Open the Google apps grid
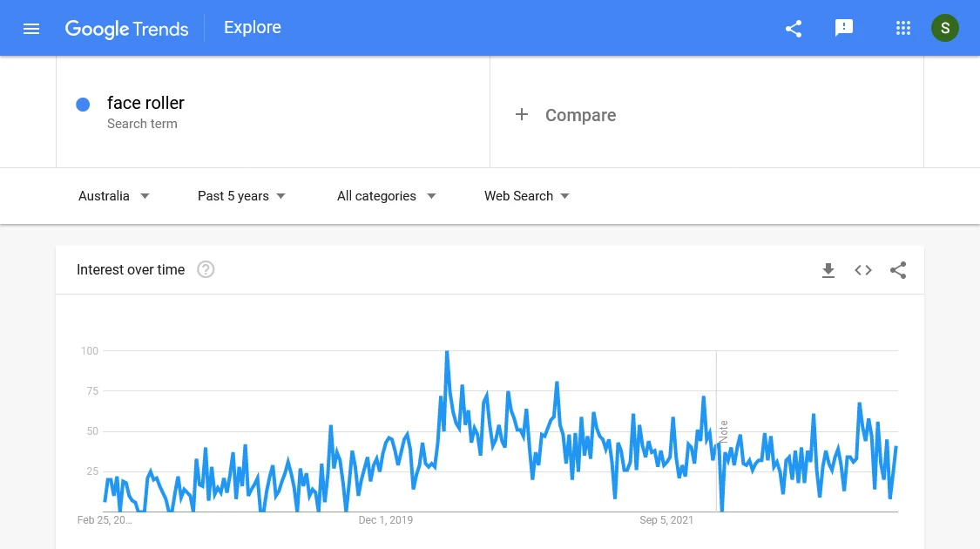Image resolution: width=980 pixels, height=549 pixels. [902, 28]
